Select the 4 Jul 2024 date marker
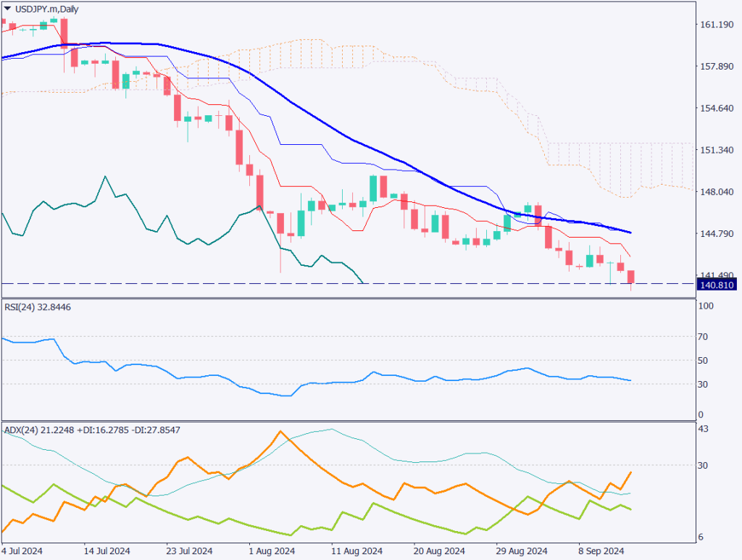742x560 pixels. click(23, 551)
